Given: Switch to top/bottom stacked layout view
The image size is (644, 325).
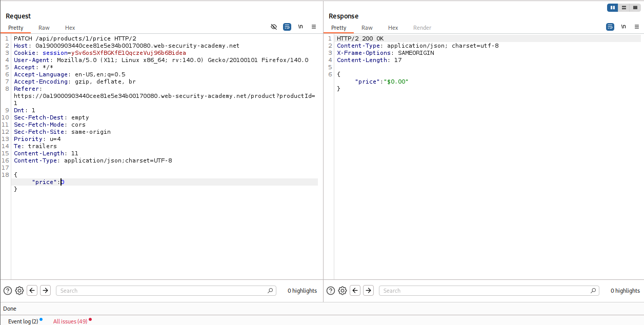Looking at the screenshot, I should (623, 8).
